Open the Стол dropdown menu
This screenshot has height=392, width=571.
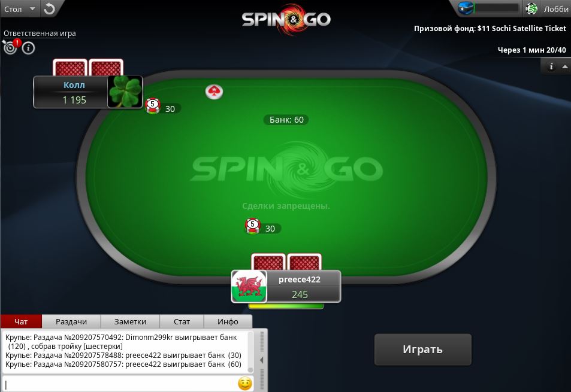pyautogui.click(x=19, y=9)
